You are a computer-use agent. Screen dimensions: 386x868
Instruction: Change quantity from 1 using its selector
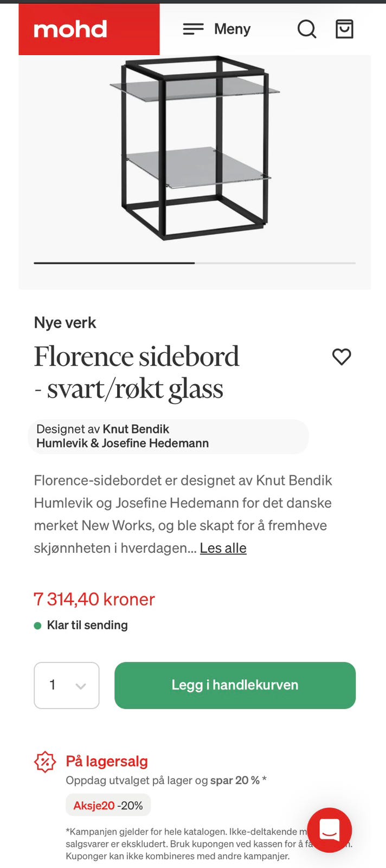coord(66,685)
